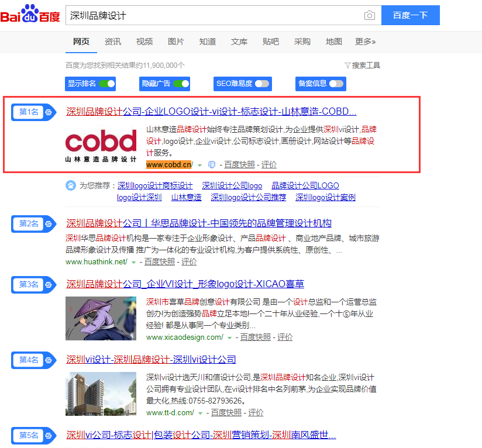
Task: Click the building photo thumbnail
Action: pyautogui.click(x=101, y=394)
